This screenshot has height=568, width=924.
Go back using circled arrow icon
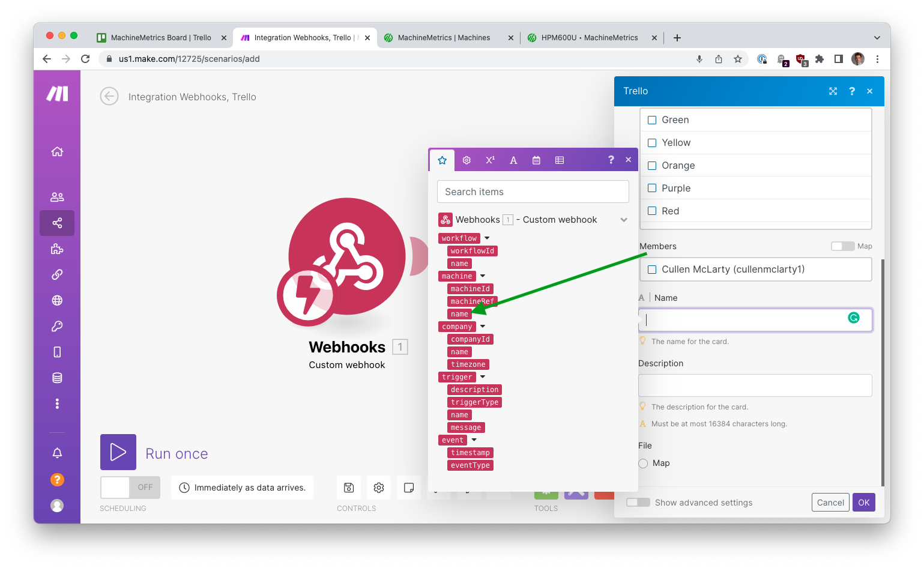[x=109, y=96]
